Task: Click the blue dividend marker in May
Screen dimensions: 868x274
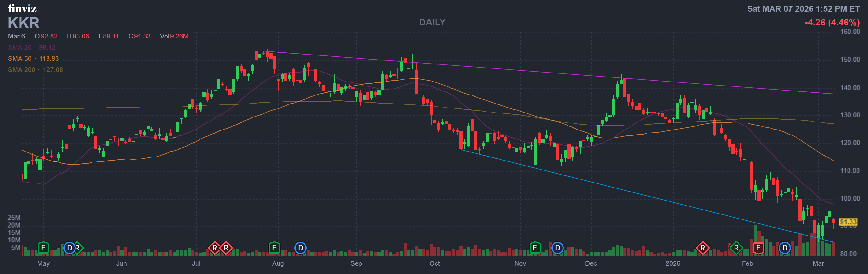Action: click(x=70, y=248)
